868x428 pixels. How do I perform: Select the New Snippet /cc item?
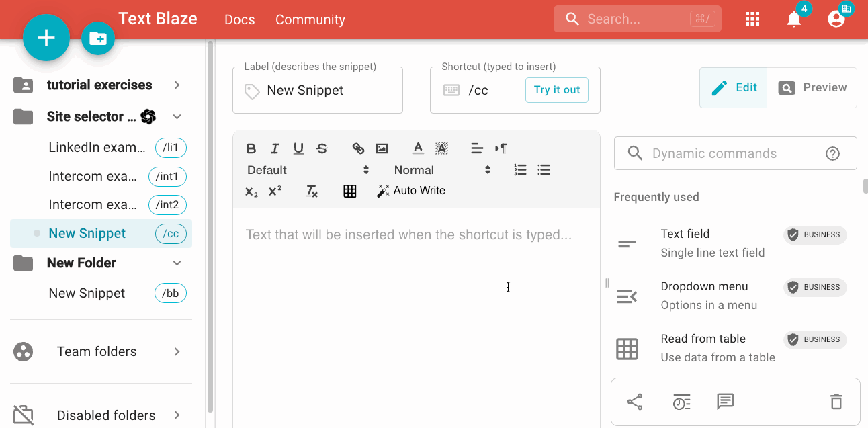coord(101,233)
